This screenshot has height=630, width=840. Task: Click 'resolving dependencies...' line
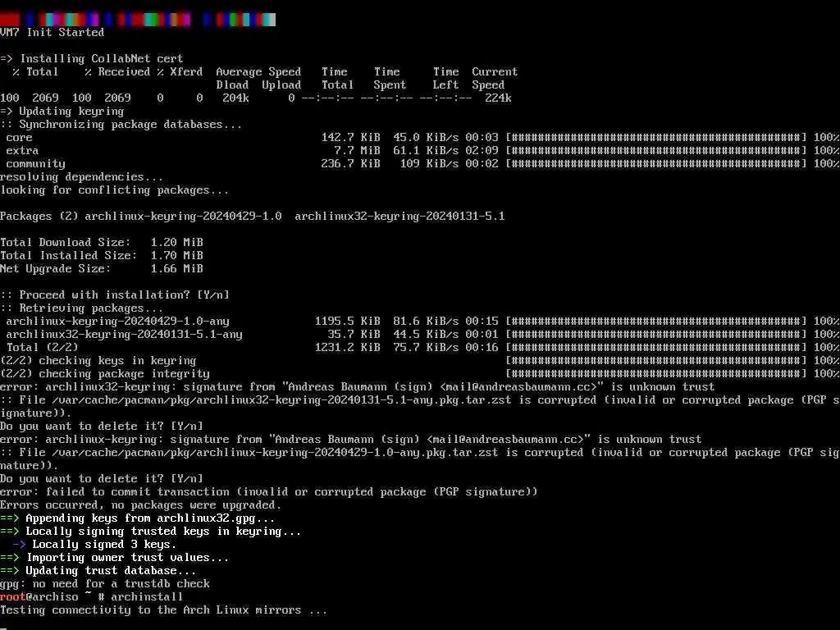pyautogui.click(x=81, y=177)
